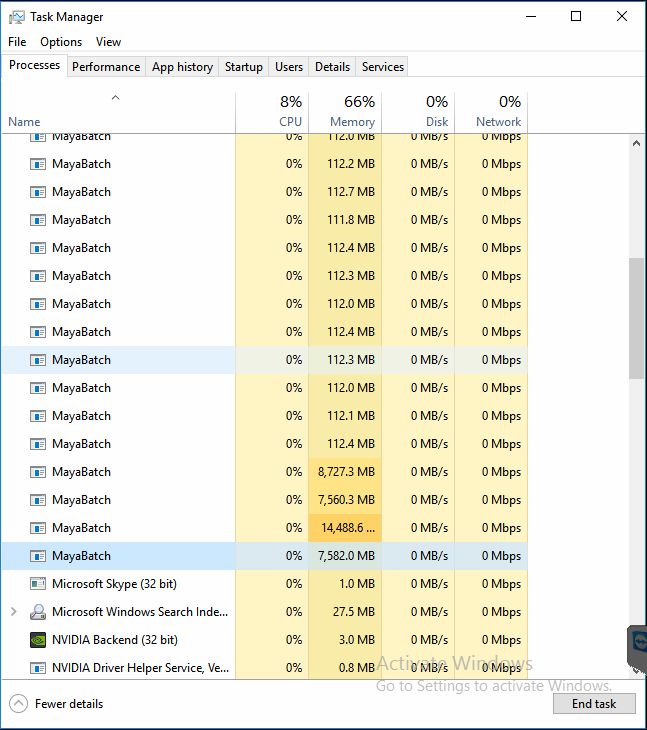The image size is (647, 730).
Task: Click the scrollbar up arrow in the process list
Action: (x=636, y=143)
